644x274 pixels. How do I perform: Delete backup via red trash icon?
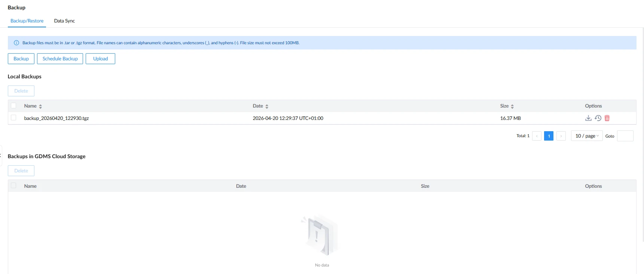[607, 118]
